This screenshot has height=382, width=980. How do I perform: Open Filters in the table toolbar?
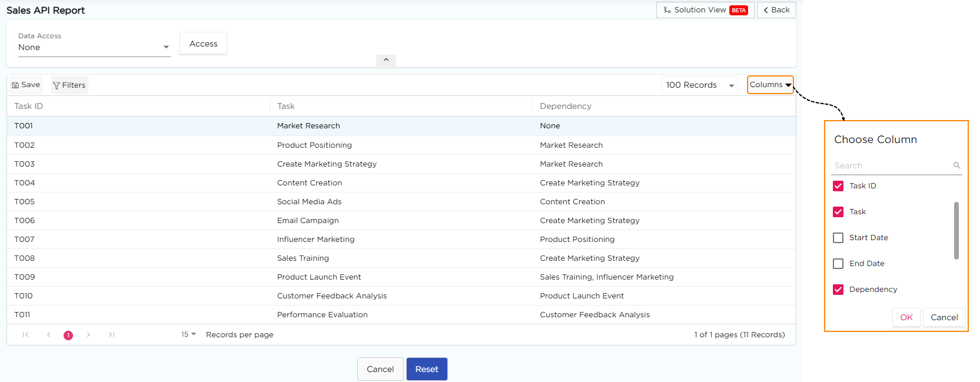(x=69, y=85)
